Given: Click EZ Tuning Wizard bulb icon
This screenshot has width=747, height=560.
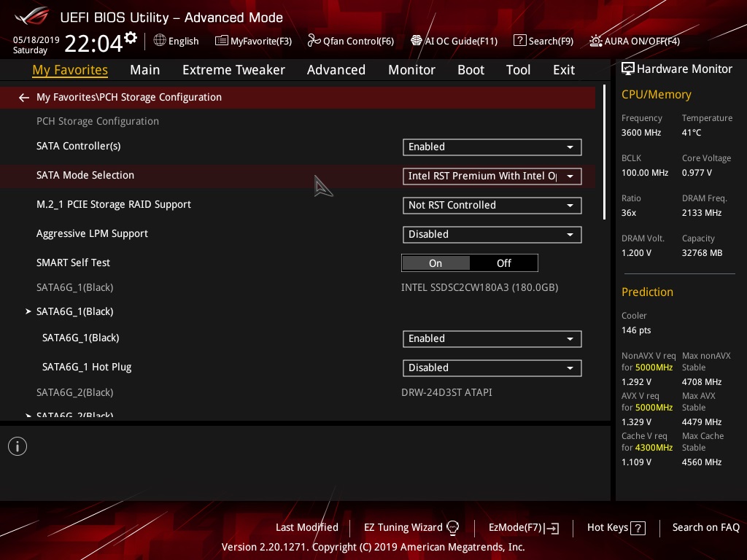Looking at the screenshot, I should pyautogui.click(x=452, y=527).
